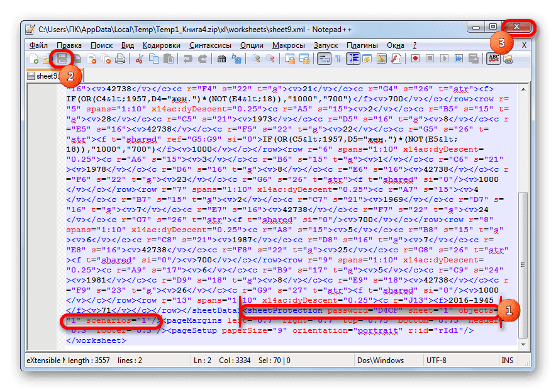Cut the selected text
The width and height of the screenshot is (556, 392).
pos(140,59)
